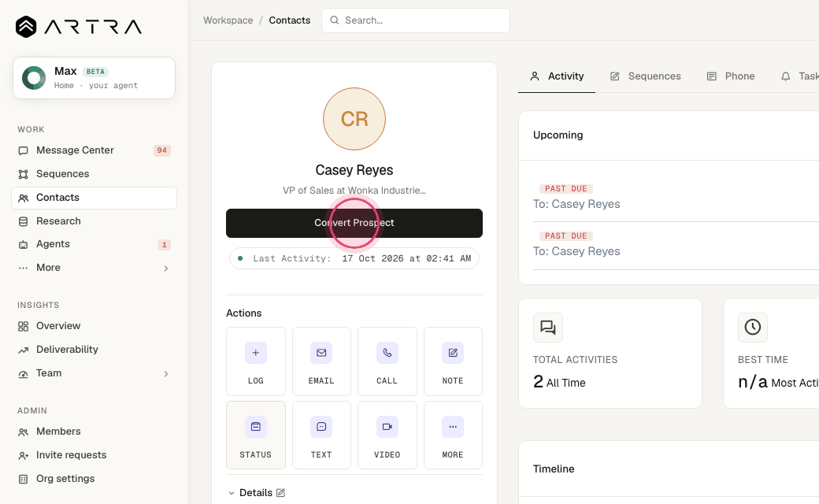Select Contacts in the sidebar
819x504 pixels.
(x=94, y=198)
